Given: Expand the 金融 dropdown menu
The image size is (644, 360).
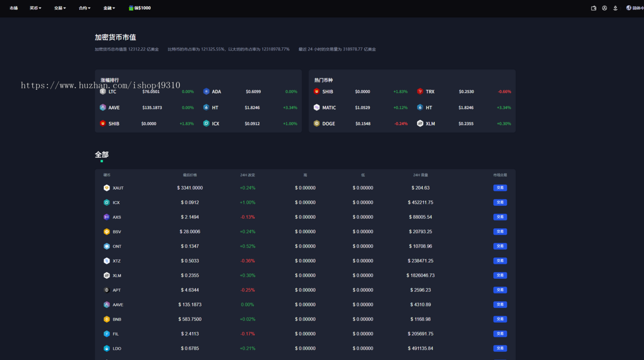Looking at the screenshot, I should pos(109,8).
